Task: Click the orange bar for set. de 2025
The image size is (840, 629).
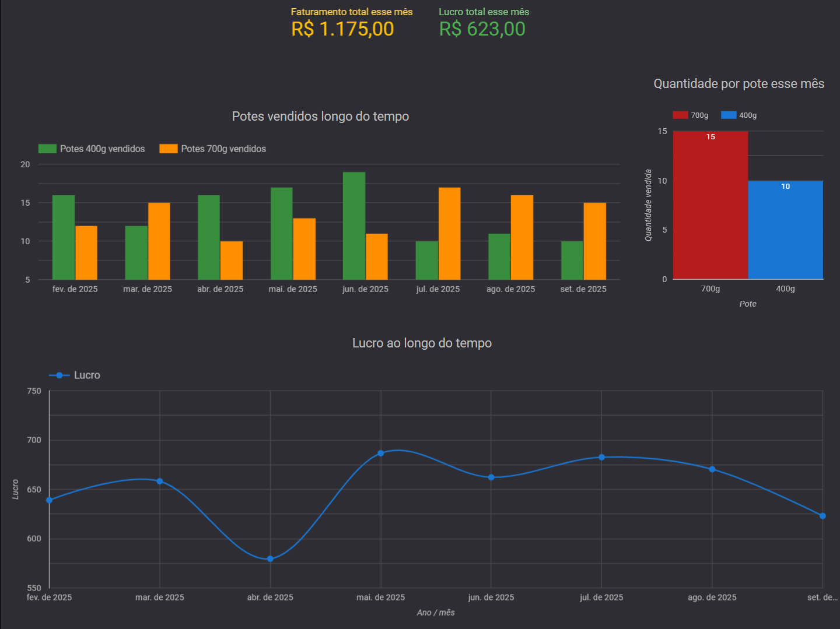Action: [595, 241]
